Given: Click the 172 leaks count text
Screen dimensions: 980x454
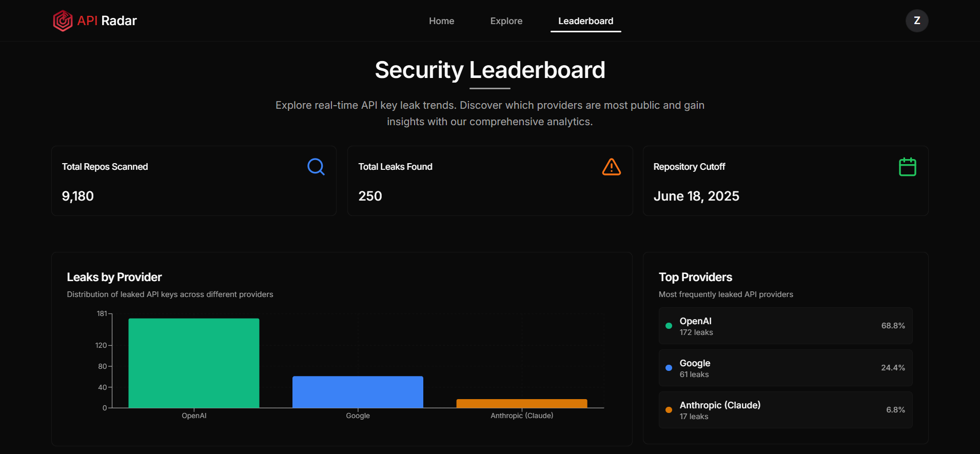Looking at the screenshot, I should coord(696,332).
